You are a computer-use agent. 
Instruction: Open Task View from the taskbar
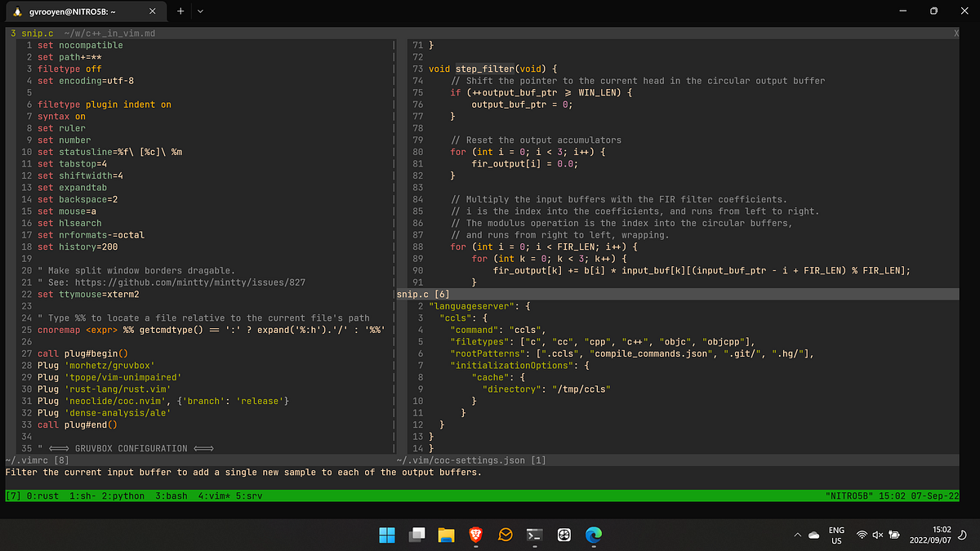[416, 535]
